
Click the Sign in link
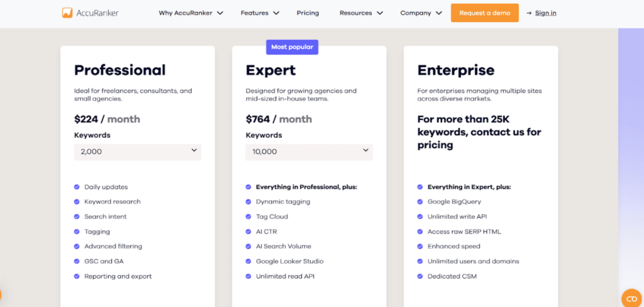(545, 13)
